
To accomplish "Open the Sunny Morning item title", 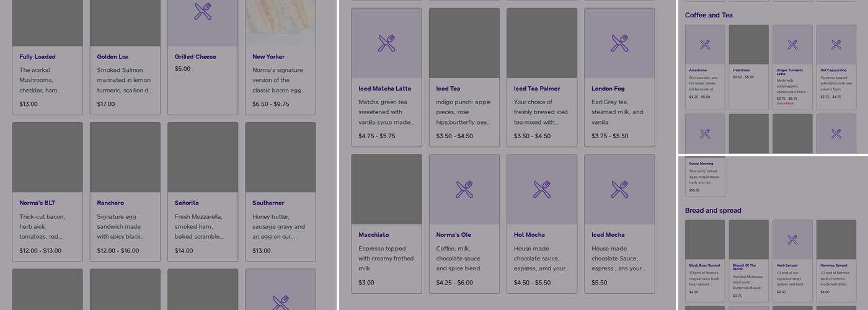I will tap(701, 164).
